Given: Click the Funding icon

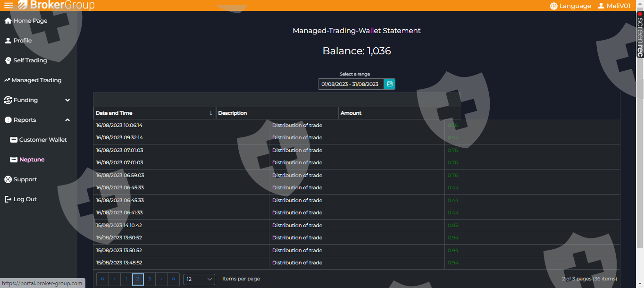Looking at the screenshot, I should [8, 100].
